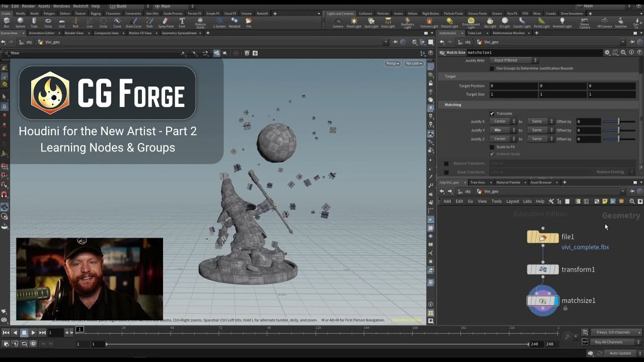The width and height of the screenshot is (644, 362).
Task: Open the Labs menu in network editor
Action: (x=527, y=202)
